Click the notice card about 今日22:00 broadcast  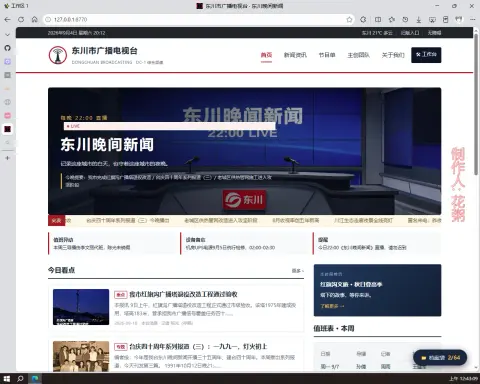(x=377, y=244)
